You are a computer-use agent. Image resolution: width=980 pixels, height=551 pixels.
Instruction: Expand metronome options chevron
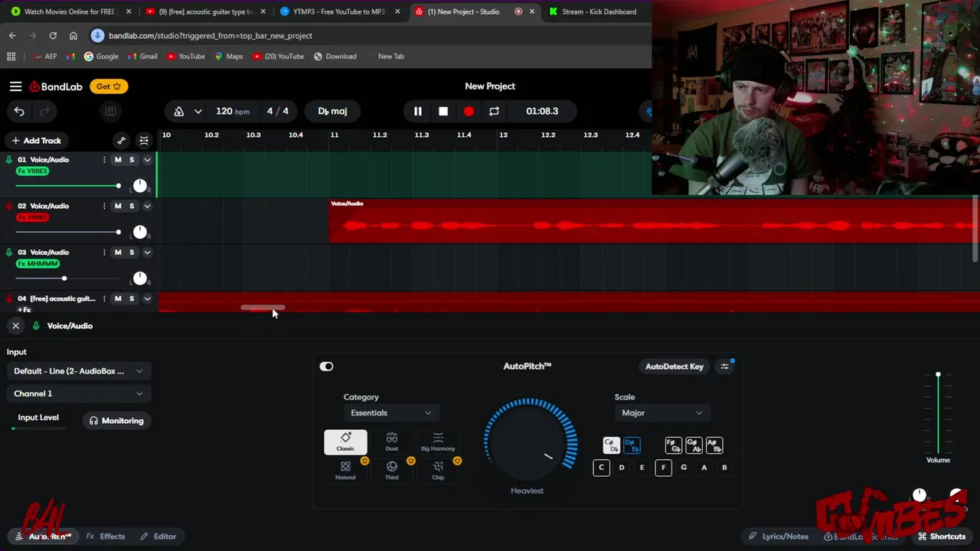click(198, 111)
